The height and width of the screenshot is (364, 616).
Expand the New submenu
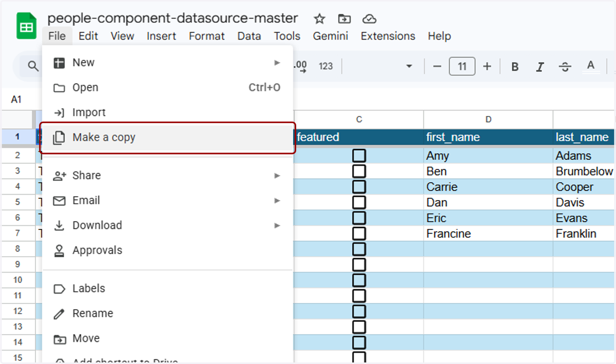pos(167,63)
